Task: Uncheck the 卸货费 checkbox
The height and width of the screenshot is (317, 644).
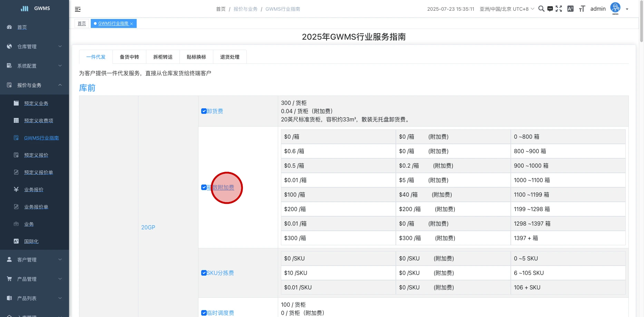Action: [204, 111]
